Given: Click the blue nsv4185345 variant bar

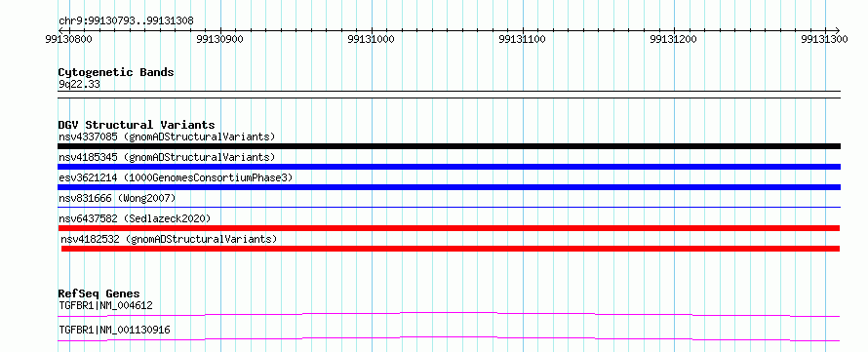Looking at the screenshot, I should tap(449, 167).
